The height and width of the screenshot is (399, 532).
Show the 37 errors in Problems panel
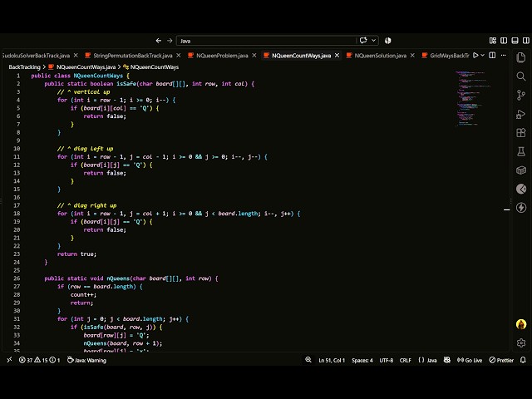pyautogui.click(x=26, y=360)
